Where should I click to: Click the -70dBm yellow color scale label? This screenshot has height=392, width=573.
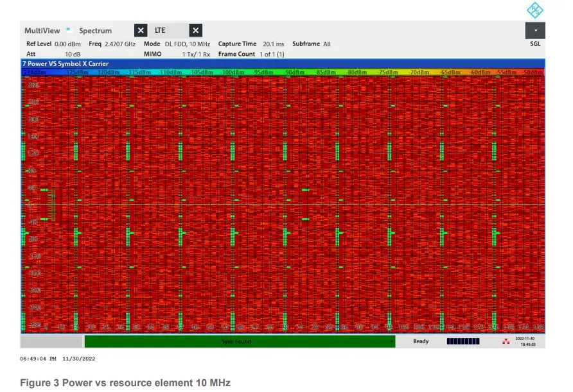click(x=419, y=72)
